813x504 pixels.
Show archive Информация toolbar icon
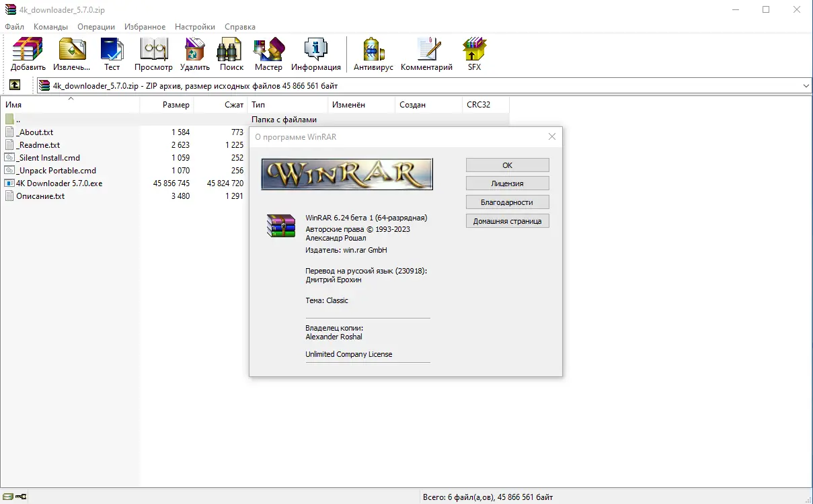coord(316,54)
